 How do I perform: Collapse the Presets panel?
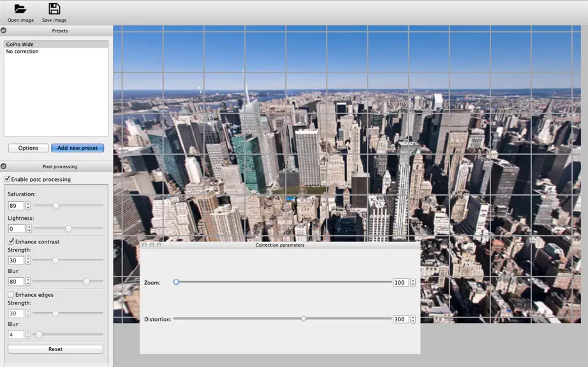3,31
